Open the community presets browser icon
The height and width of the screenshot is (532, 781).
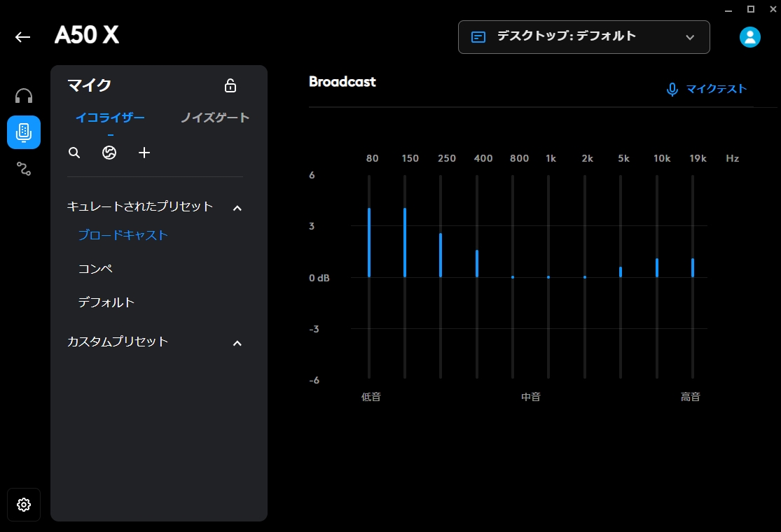(109, 152)
